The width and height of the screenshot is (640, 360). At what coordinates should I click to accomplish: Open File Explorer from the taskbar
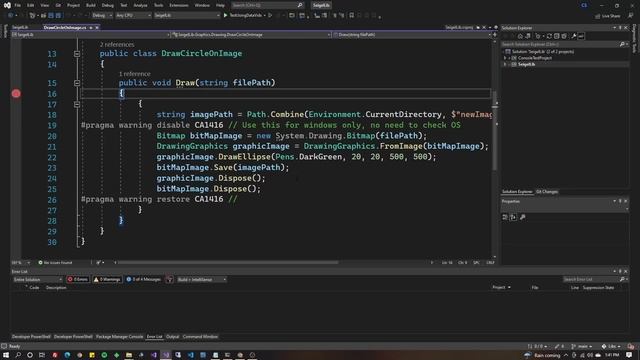coord(129,355)
